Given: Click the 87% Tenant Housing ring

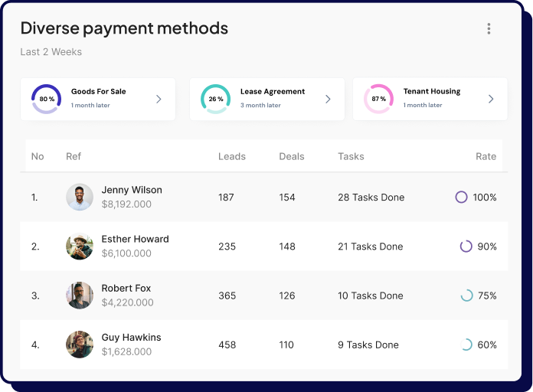Looking at the screenshot, I should [x=378, y=99].
